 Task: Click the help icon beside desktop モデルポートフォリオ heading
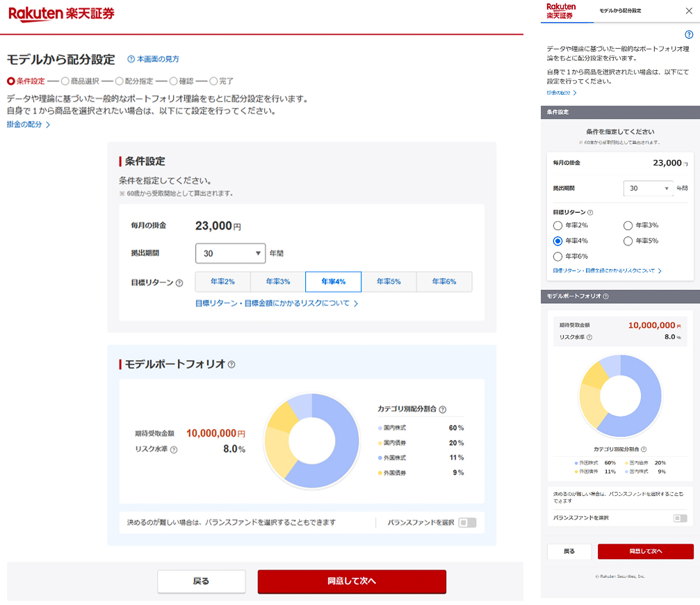pos(231,364)
